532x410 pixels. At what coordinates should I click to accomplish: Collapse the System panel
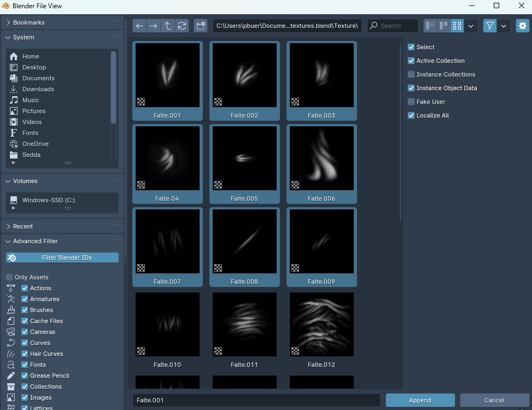(9, 37)
